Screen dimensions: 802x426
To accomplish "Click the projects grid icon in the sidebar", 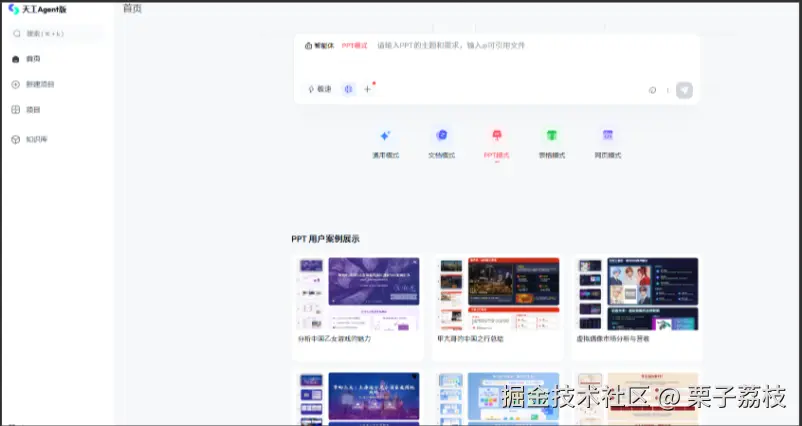I will [x=15, y=109].
